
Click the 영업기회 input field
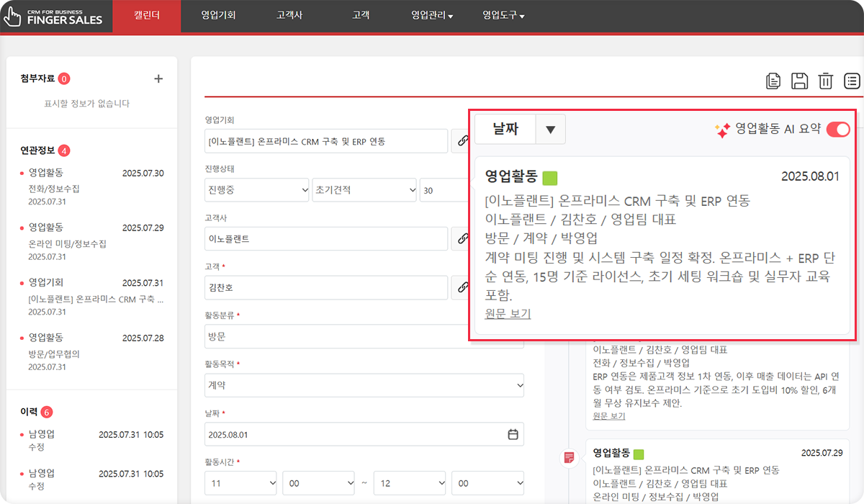tap(326, 141)
